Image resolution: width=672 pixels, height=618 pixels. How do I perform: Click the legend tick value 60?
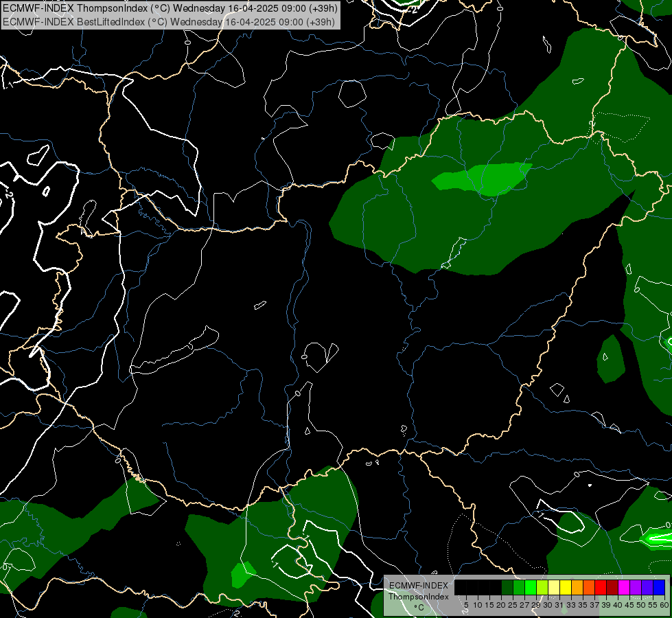[x=664, y=605]
